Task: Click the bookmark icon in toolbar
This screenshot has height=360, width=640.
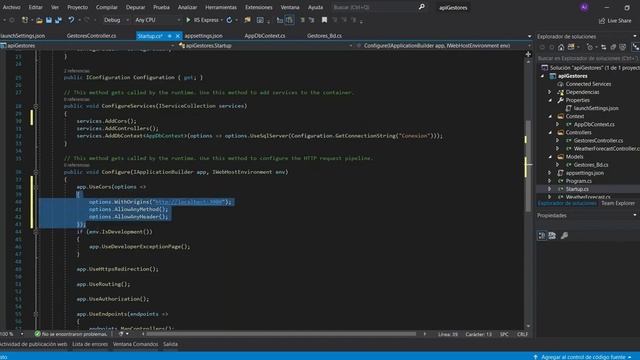Action: pyautogui.click(x=324, y=20)
